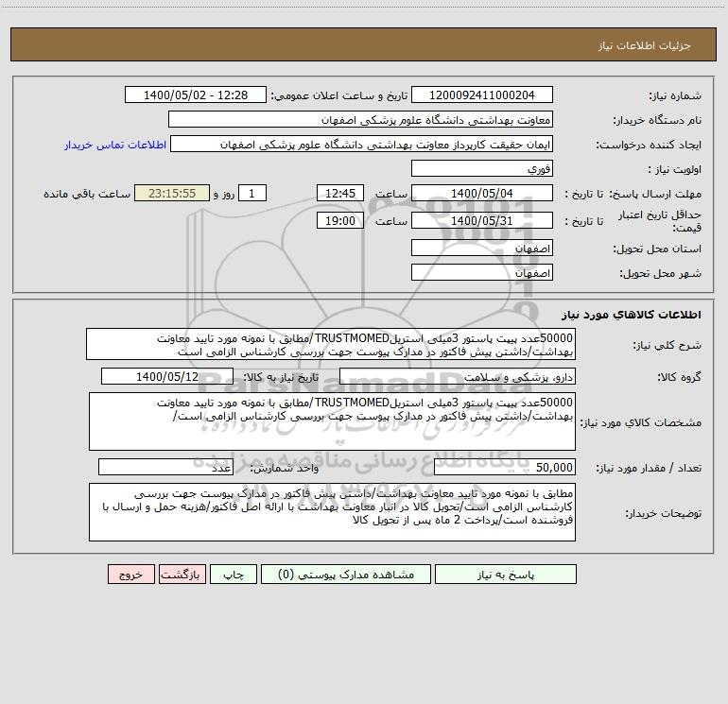Click the 'بازگشت' back button
Image resolution: width=728 pixels, height=704 pixels.
pos(182,575)
